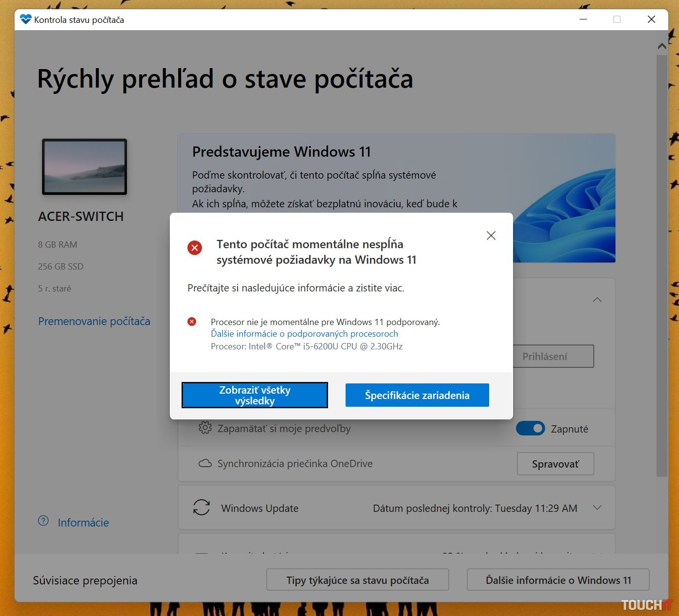
Task: Click the Windows Update sync arrows icon
Action: (x=202, y=507)
